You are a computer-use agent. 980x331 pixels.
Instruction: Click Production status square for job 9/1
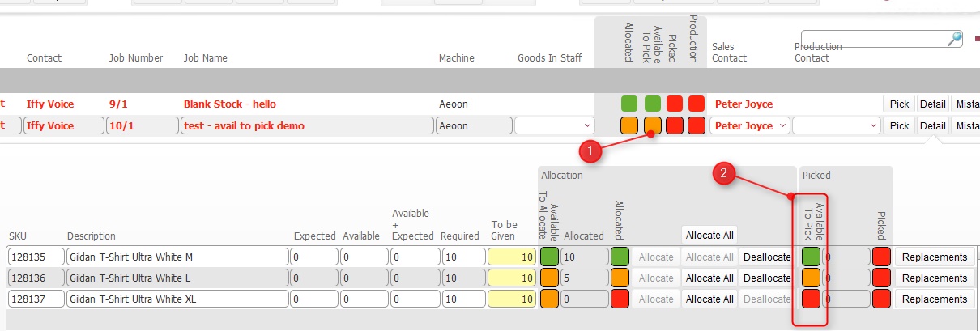[x=696, y=104]
